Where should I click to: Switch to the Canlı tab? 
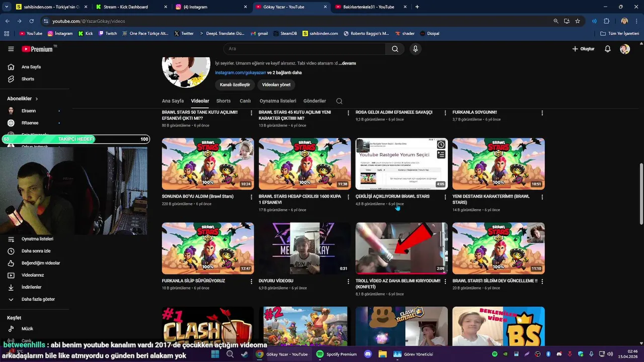[x=245, y=101]
